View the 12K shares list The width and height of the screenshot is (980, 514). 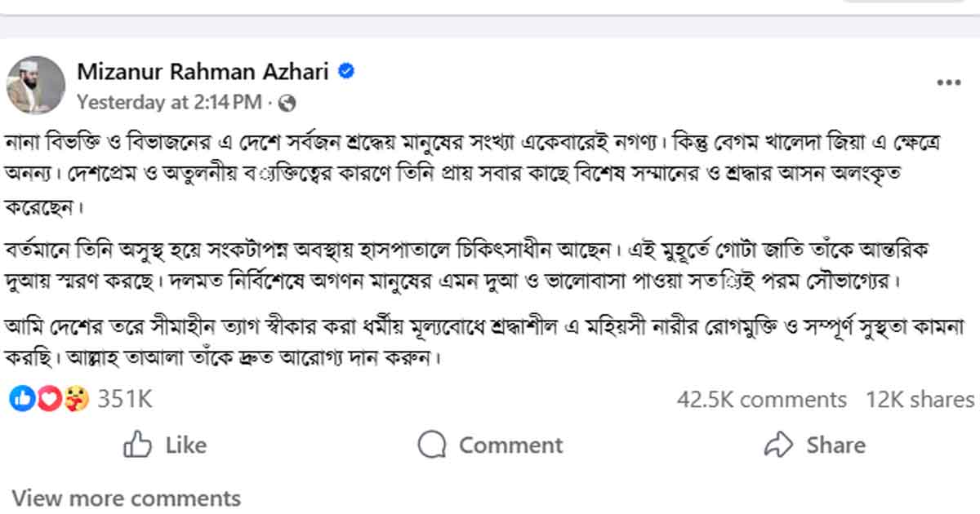(x=920, y=400)
